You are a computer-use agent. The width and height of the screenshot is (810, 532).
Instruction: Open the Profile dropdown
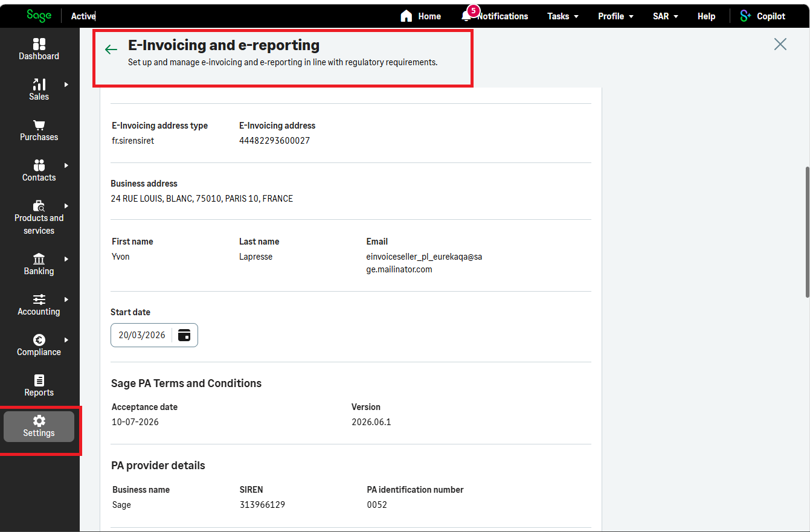[x=616, y=16]
